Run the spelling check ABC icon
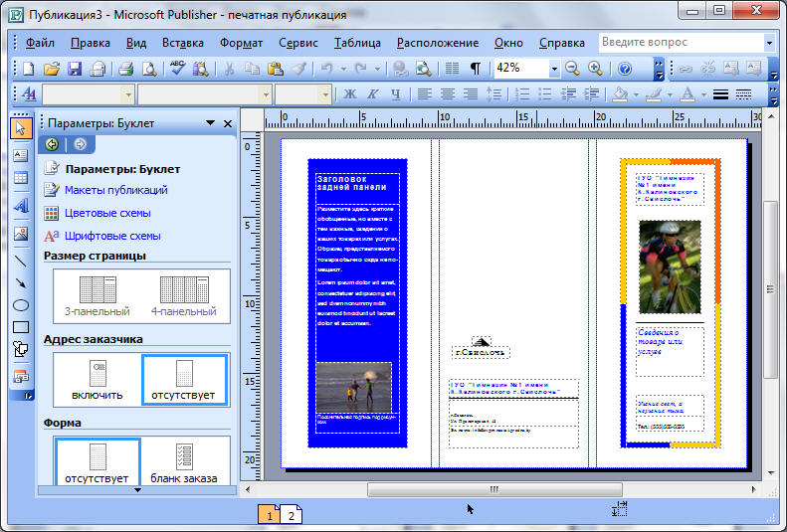 pos(177,69)
